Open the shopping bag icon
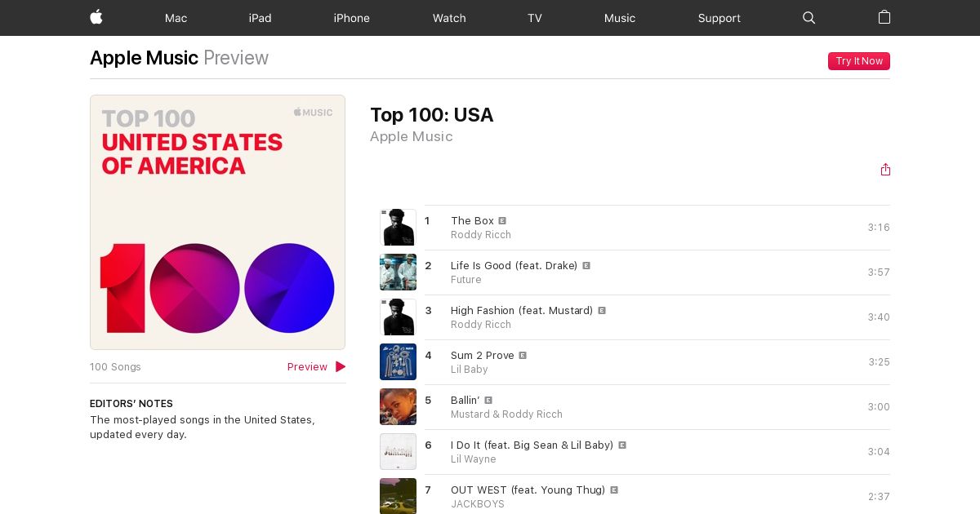This screenshot has width=980, height=514. tap(884, 17)
